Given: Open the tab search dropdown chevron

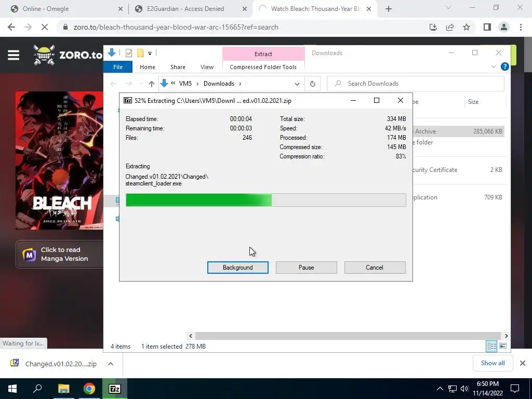Looking at the screenshot, I should point(448,7).
